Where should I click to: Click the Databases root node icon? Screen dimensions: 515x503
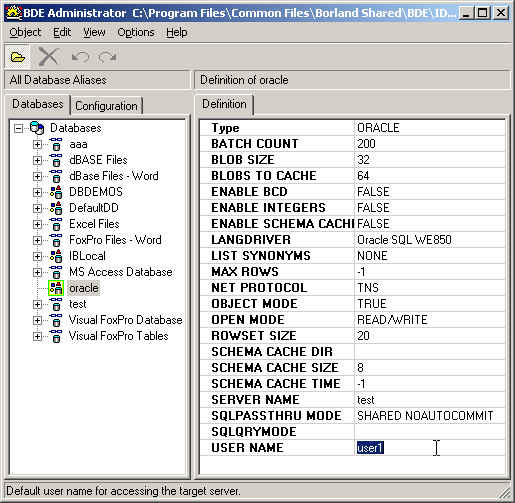point(37,128)
